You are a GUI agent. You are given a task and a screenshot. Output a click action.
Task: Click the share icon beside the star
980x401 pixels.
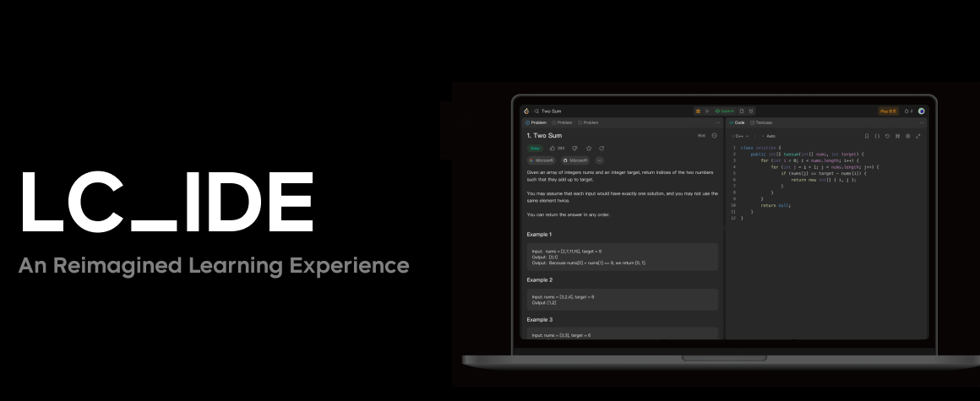(602, 148)
